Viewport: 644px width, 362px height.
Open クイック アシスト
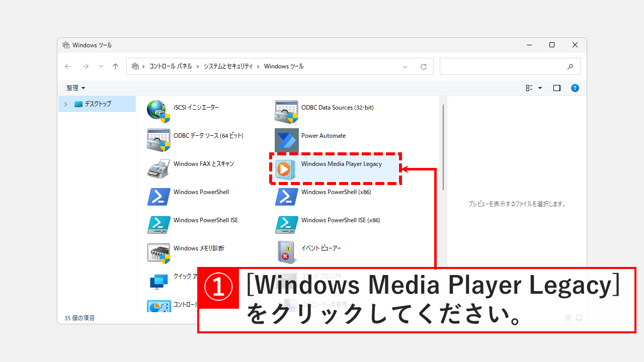(186, 276)
